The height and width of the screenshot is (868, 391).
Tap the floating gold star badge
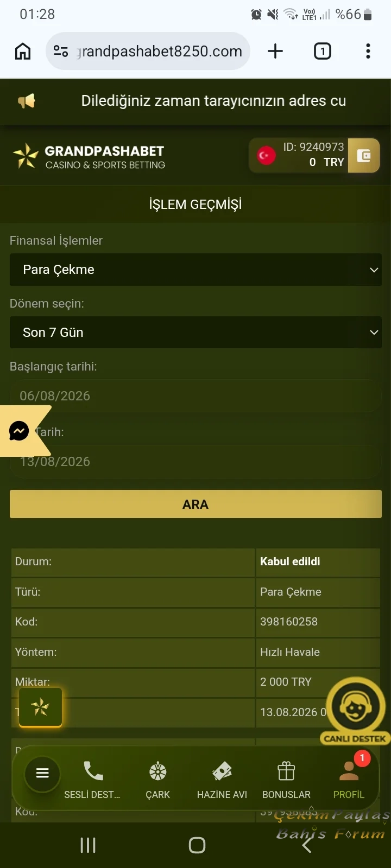[40, 707]
